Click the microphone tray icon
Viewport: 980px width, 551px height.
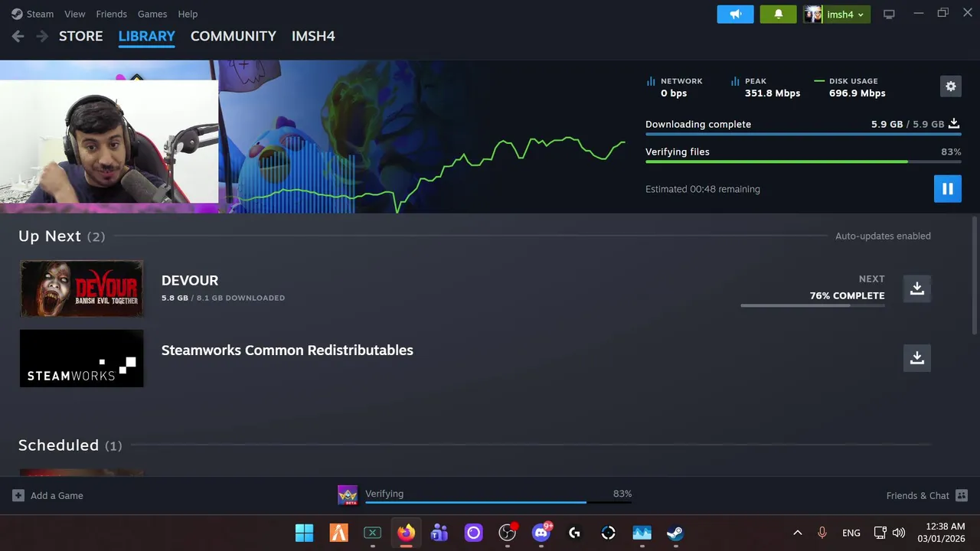click(x=822, y=533)
